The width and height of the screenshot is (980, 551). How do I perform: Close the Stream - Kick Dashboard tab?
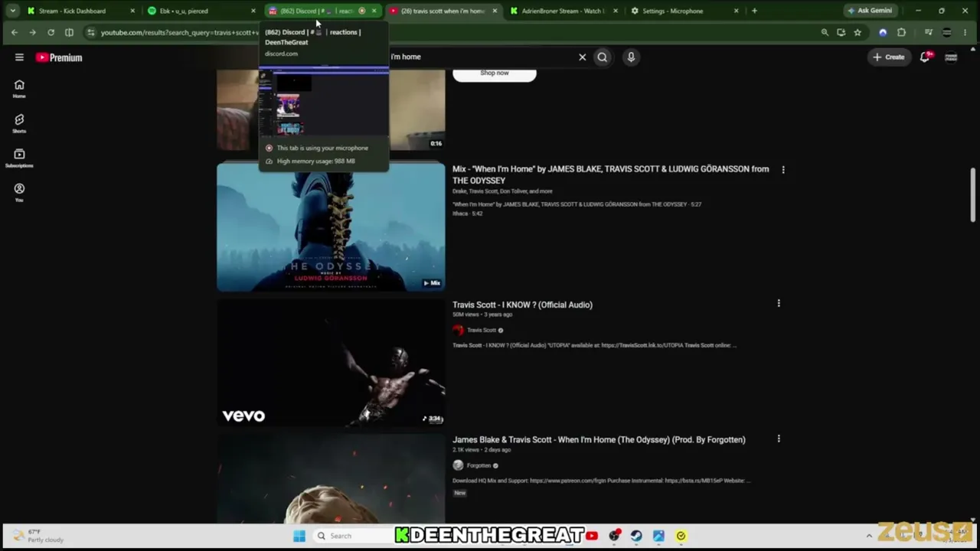click(132, 11)
